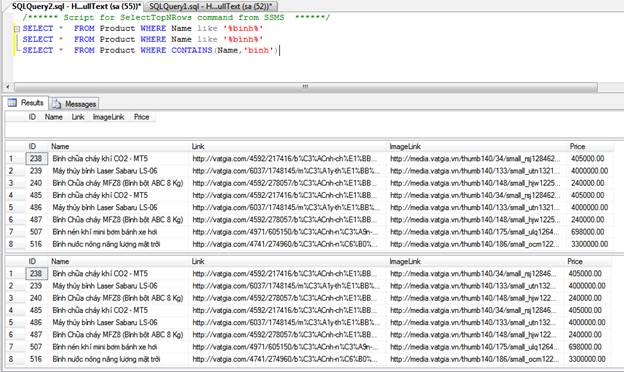Select ID cell 507 in second result grid
The height and width of the screenshot is (372, 624).
click(36, 232)
